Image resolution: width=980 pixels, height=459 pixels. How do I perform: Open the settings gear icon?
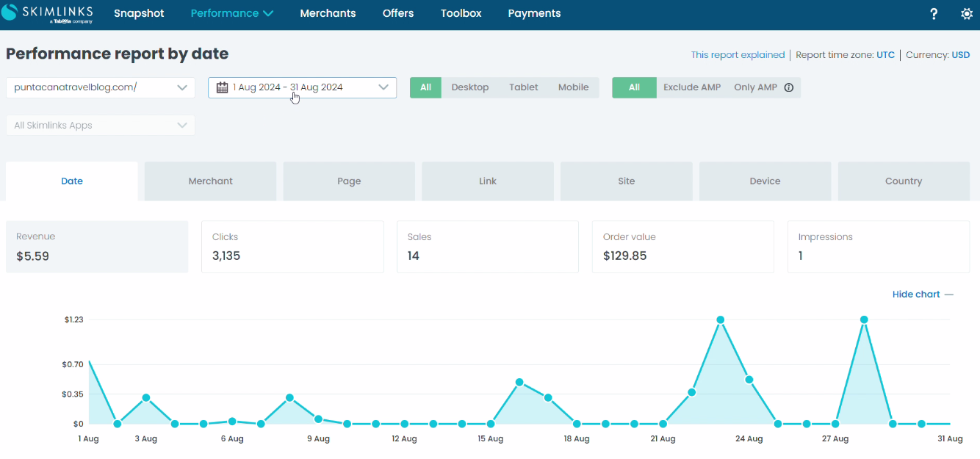tap(967, 14)
